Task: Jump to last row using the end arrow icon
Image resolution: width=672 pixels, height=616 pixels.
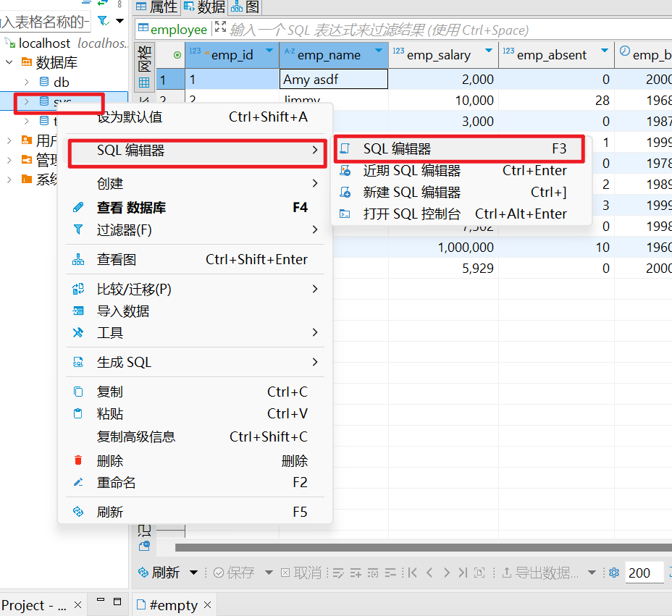Action: (x=464, y=572)
